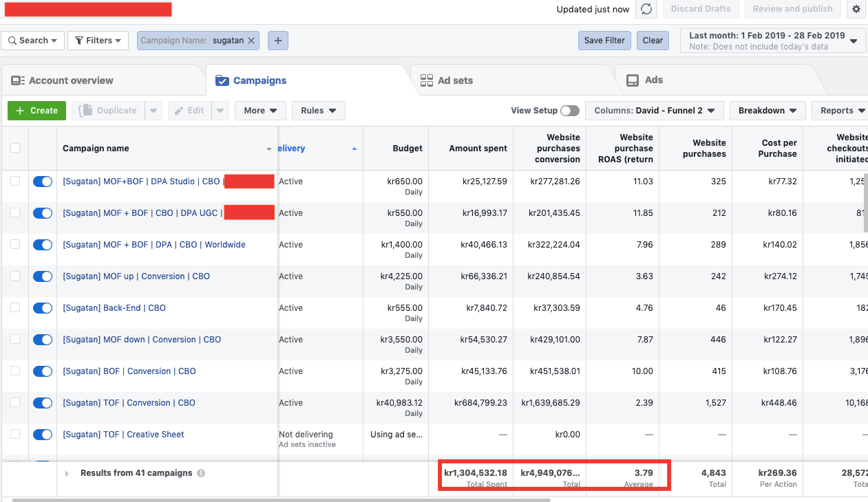The height and width of the screenshot is (502, 868).
Task: Click the info icon beside Results from 41 campaigns
Action: point(201,473)
